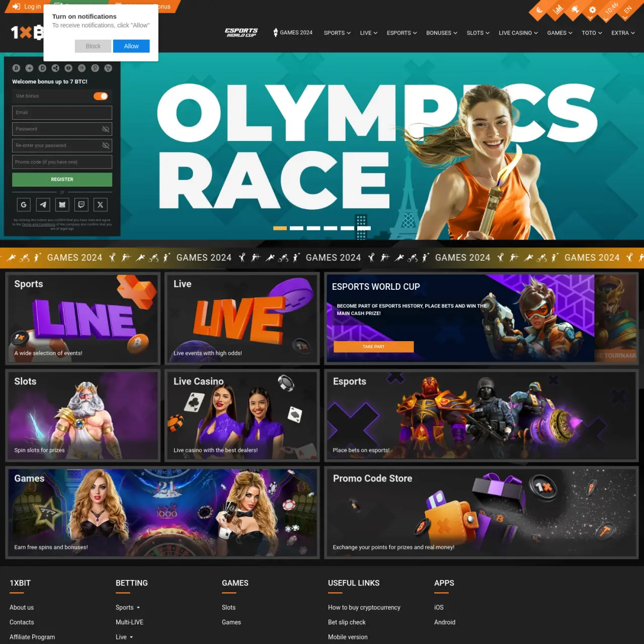Viewport: 644px width, 644px height.
Task: Open About us footer link
Action: (x=22, y=608)
